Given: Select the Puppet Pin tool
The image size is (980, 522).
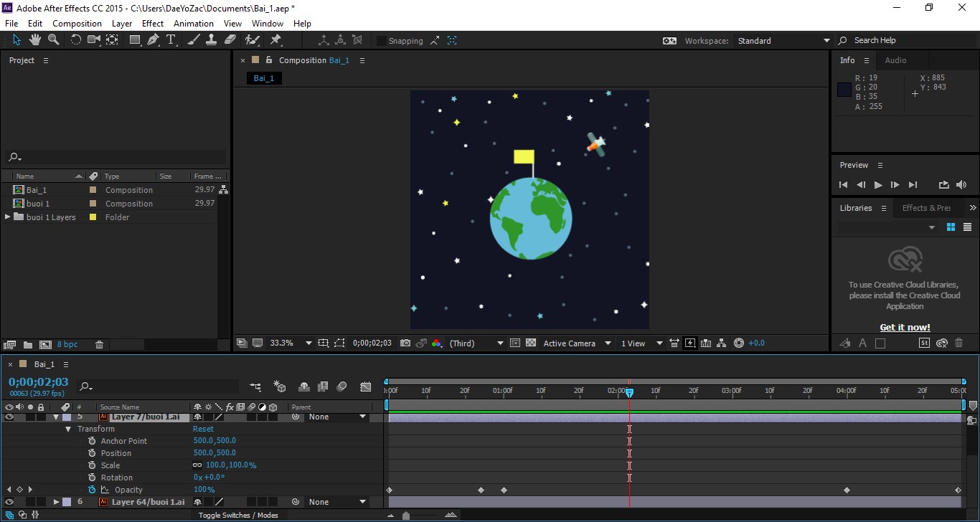Looking at the screenshot, I should tap(275, 40).
